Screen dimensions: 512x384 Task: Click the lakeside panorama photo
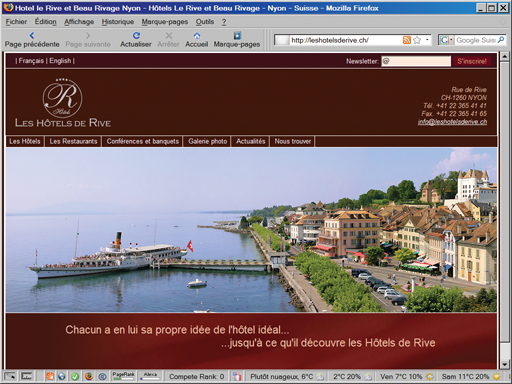tap(251, 230)
